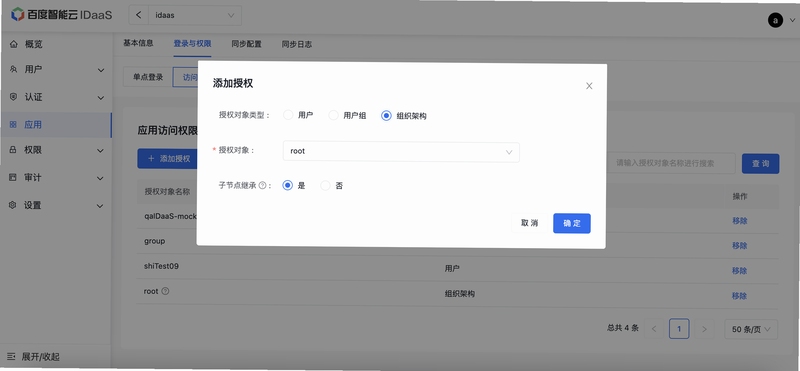Image resolution: width=800 pixels, height=371 pixels.
Task: Expand the 用户 sidebar section
Action: click(x=101, y=70)
